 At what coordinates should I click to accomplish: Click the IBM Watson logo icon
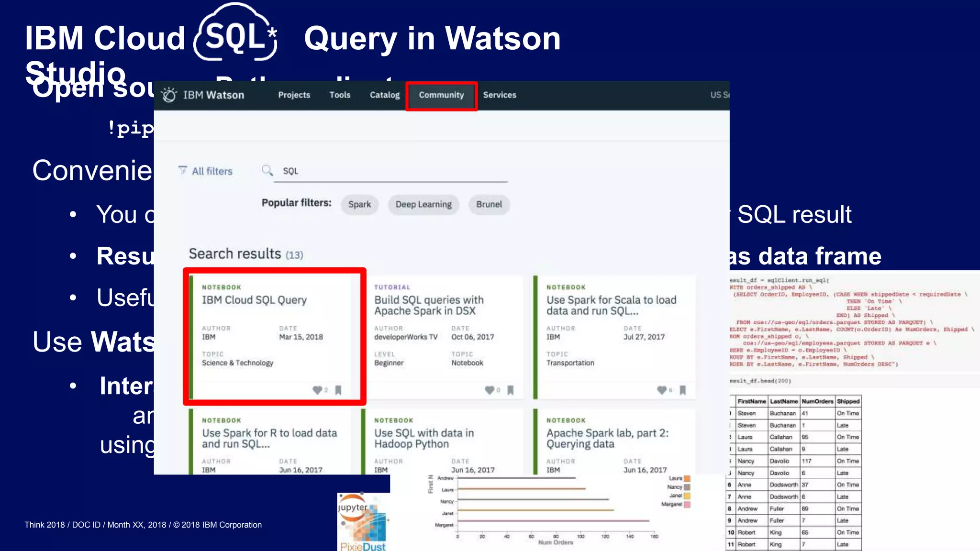point(169,95)
